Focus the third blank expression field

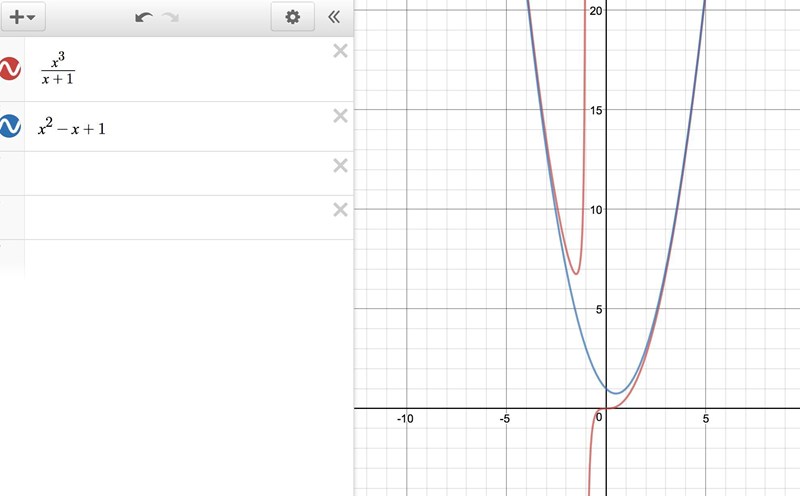tap(180, 174)
